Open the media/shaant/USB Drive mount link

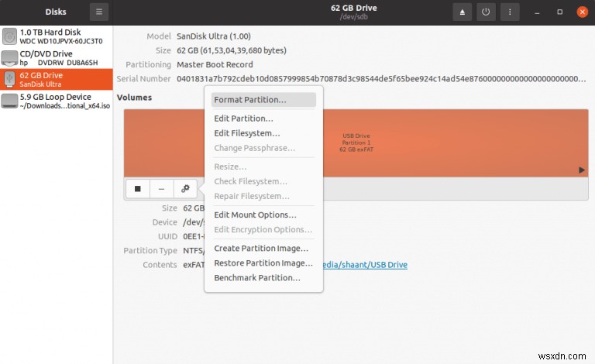(365, 265)
